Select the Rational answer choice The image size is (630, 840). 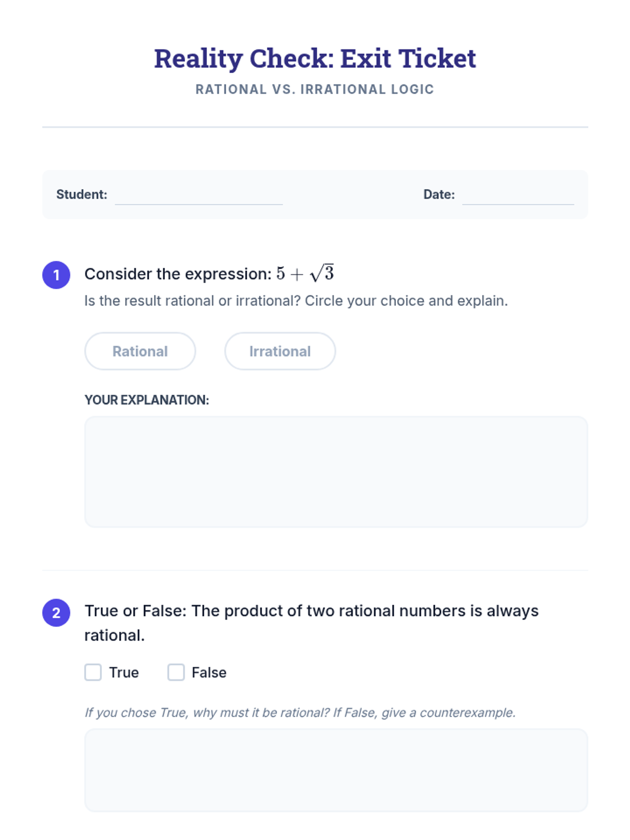[140, 351]
